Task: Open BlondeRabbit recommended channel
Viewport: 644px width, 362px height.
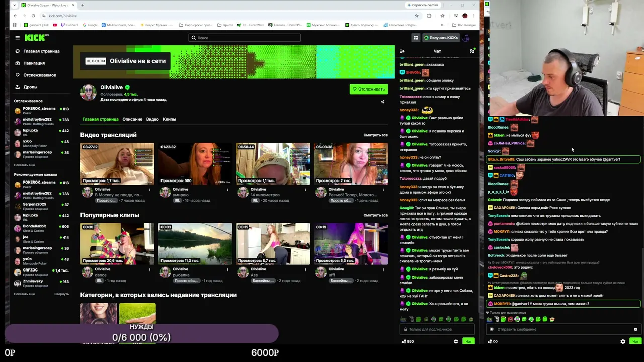Action: [41, 228]
